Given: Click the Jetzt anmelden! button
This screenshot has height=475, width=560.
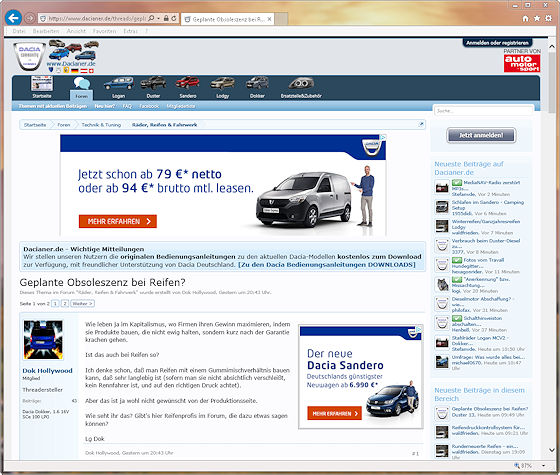Looking at the screenshot, I should [481, 135].
